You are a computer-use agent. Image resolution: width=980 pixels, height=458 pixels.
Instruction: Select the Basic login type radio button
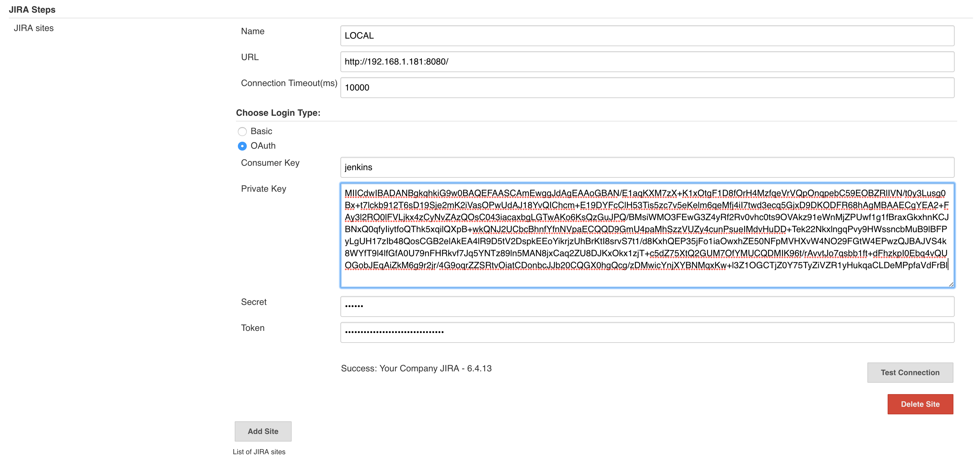tap(242, 132)
